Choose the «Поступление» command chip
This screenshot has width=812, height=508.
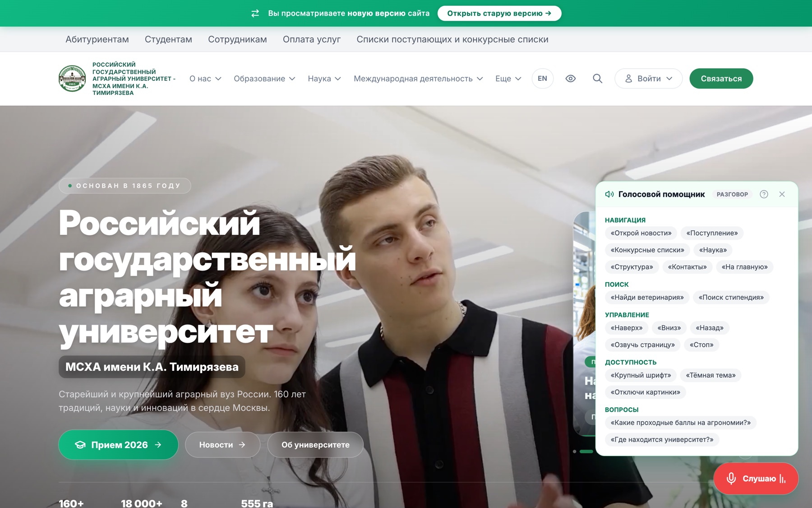pos(712,233)
